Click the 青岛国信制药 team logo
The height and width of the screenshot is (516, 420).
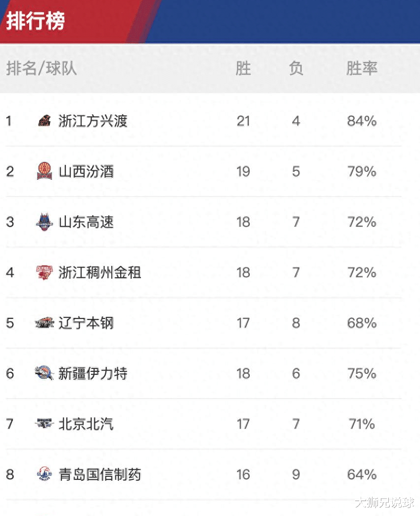coord(45,474)
